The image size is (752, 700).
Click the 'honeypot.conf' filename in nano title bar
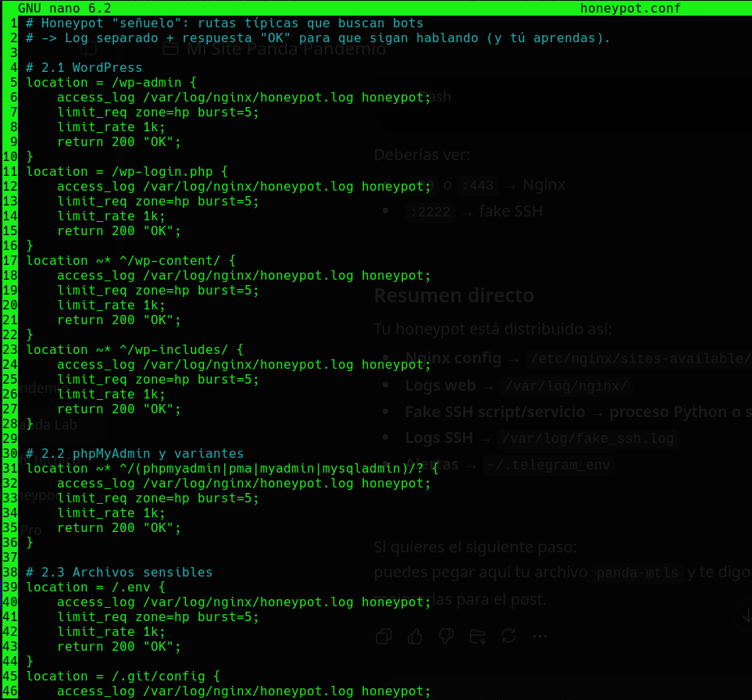[x=630, y=8]
